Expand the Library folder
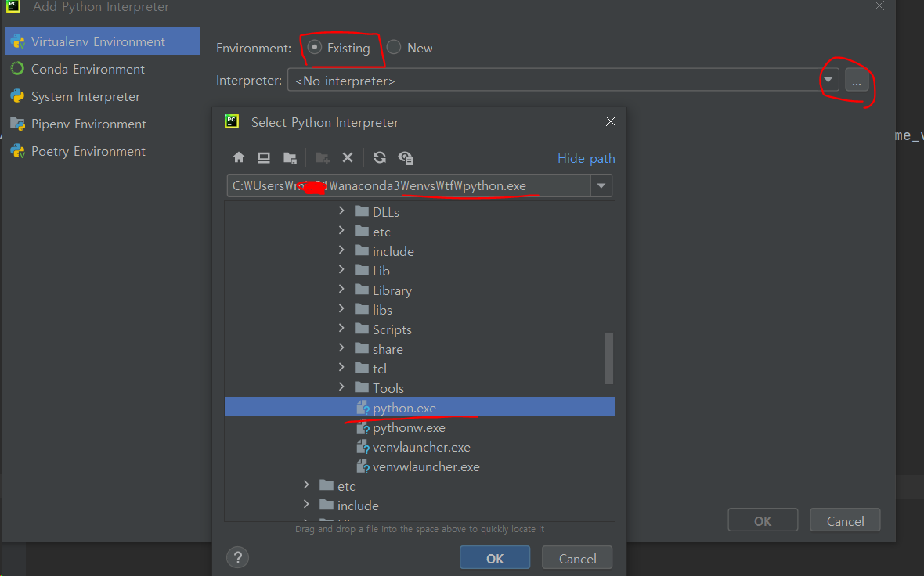 tap(341, 290)
